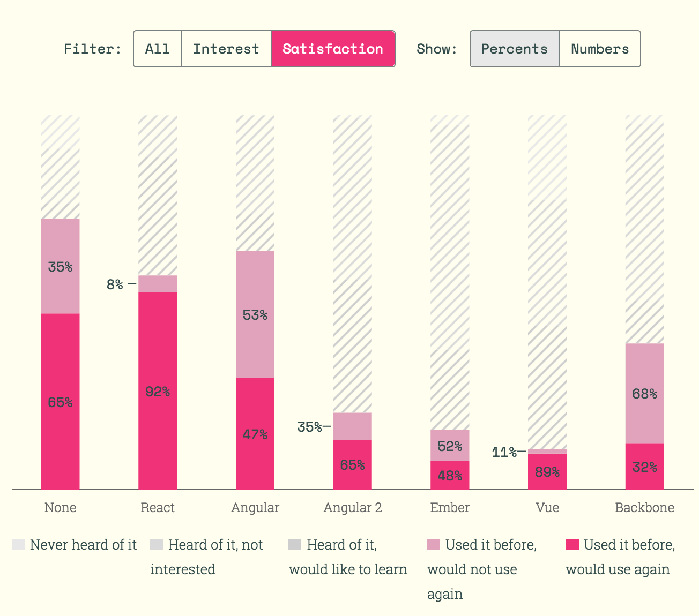Click the 'None' axis label
699x616 pixels.
pyautogui.click(x=60, y=507)
